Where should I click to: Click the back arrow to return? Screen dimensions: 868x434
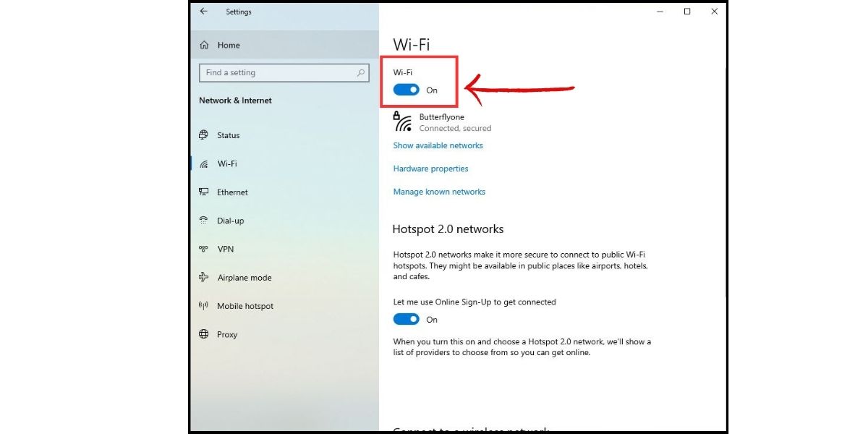pos(203,12)
